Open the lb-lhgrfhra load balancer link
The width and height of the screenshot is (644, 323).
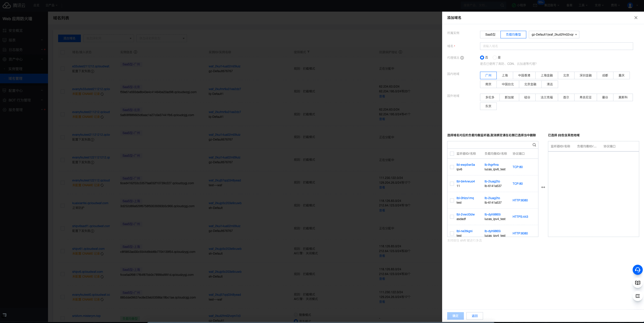click(x=491, y=165)
